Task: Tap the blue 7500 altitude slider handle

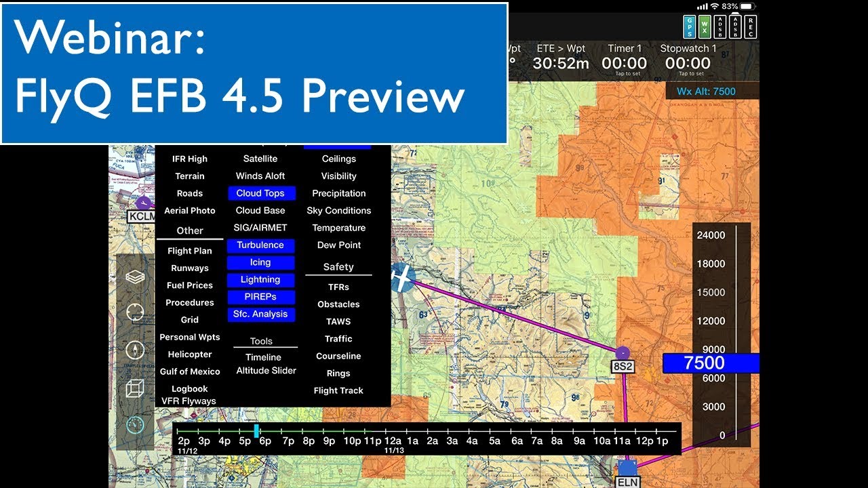Action: pyautogui.click(x=711, y=363)
